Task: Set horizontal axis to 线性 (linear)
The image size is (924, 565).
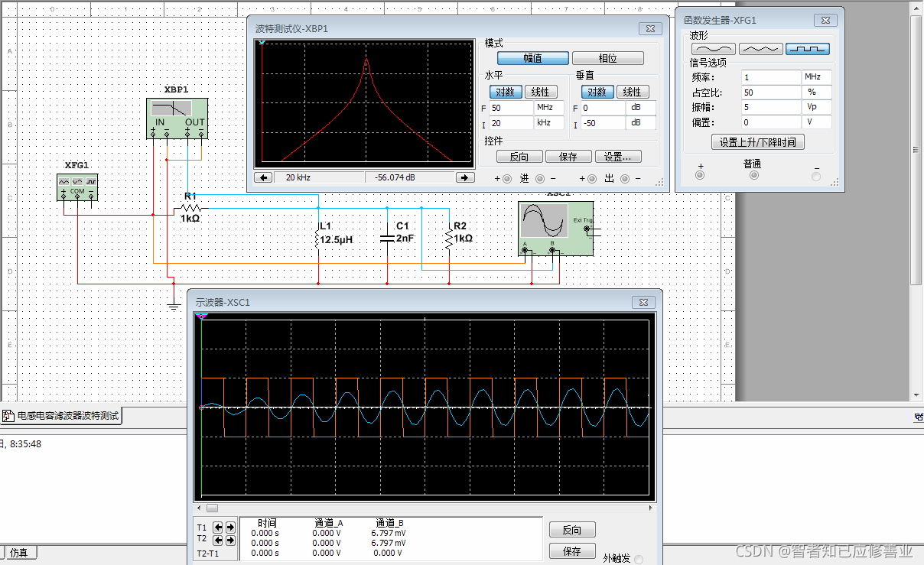Action: tap(540, 92)
